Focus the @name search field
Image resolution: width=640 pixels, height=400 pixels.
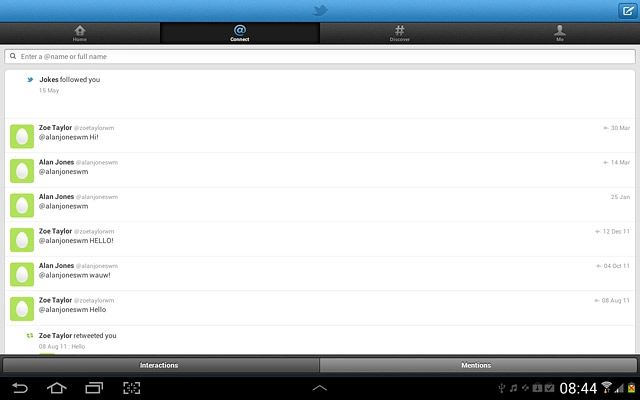coord(320,56)
